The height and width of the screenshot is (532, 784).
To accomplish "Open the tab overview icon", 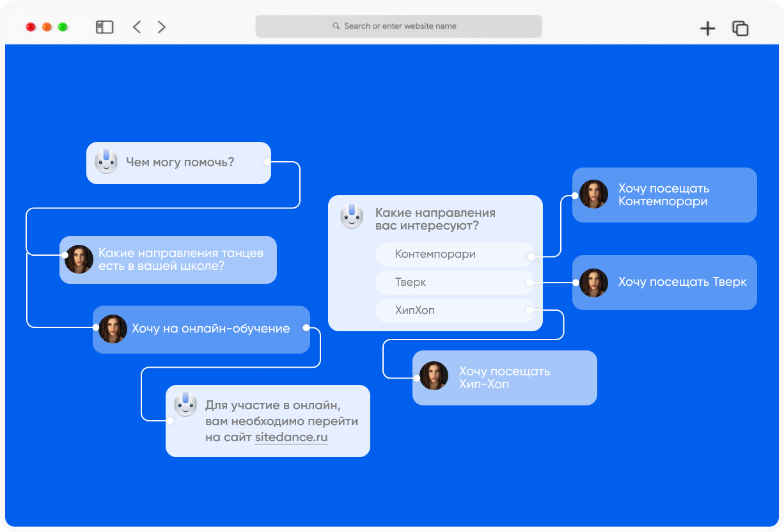I will (x=741, y=28).
